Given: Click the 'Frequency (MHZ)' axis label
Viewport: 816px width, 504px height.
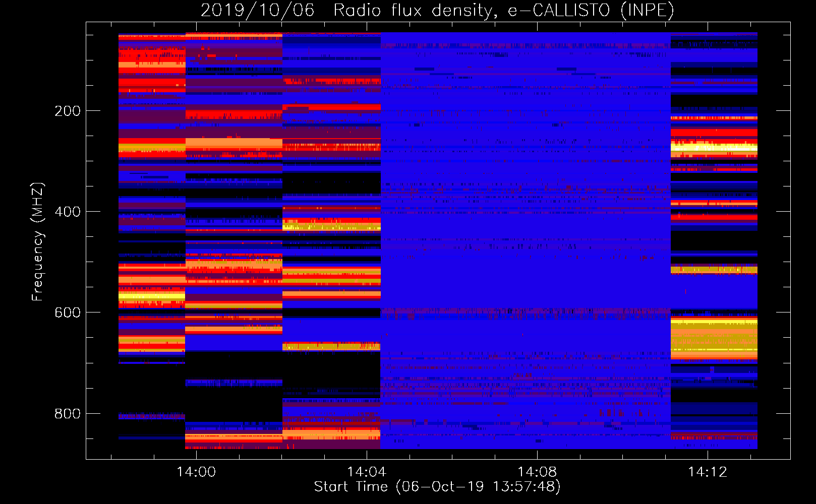Looking at the screenshot, I should coord(38,242).
